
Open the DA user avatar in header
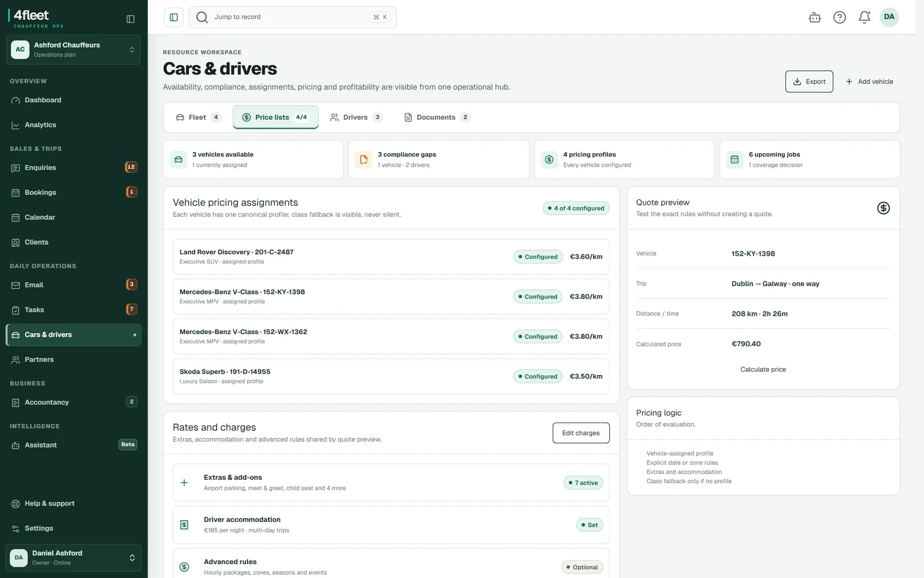[889, 17]
